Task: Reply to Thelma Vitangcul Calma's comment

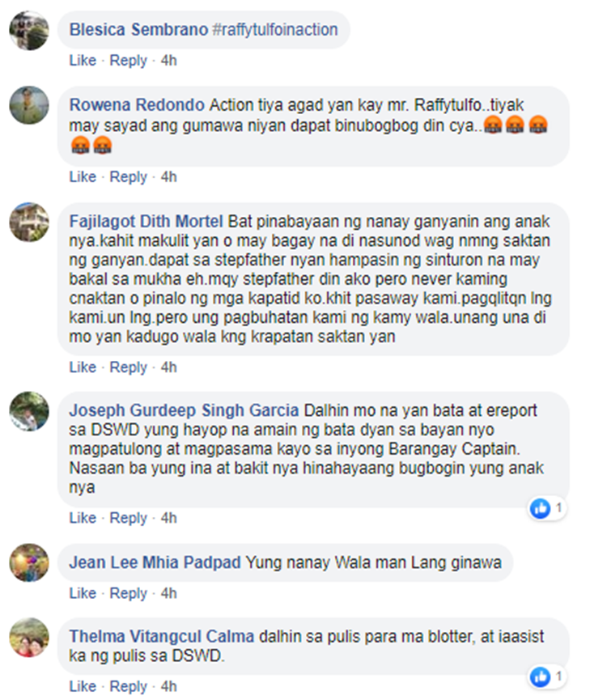Action: (128, 686)
